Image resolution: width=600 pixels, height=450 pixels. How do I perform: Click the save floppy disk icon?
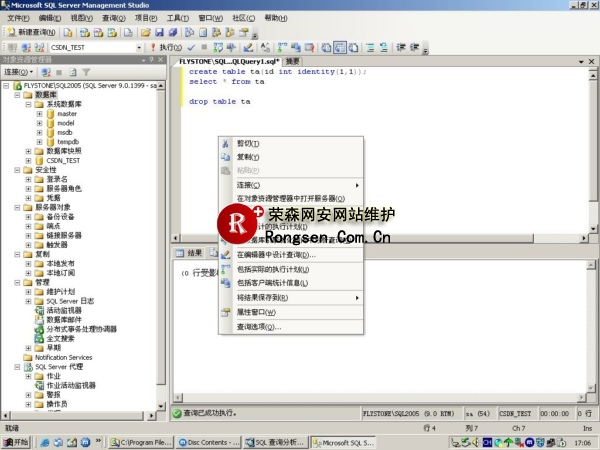pyautogui.click(x=159, y=33)
